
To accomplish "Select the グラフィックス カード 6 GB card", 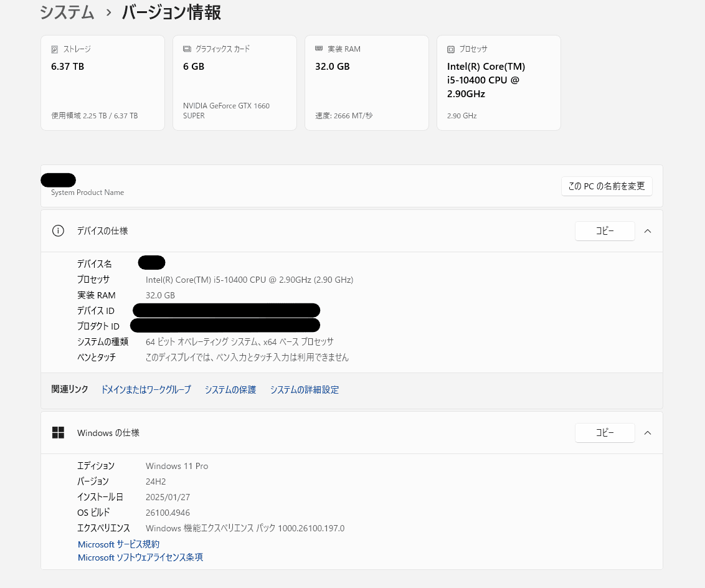I will point(235,83).
